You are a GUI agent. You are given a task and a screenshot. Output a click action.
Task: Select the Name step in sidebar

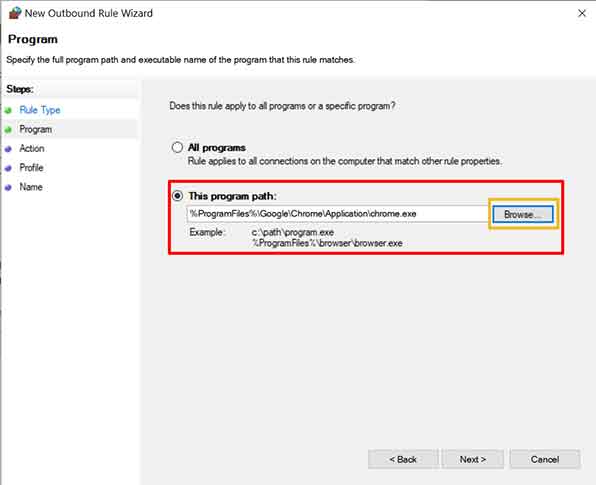coord(31,187)
